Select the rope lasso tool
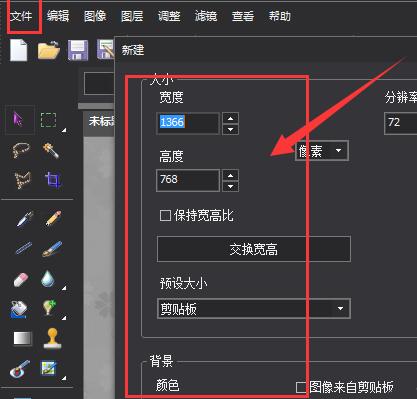Screen dimensions: 417x399 pos(21,150)
